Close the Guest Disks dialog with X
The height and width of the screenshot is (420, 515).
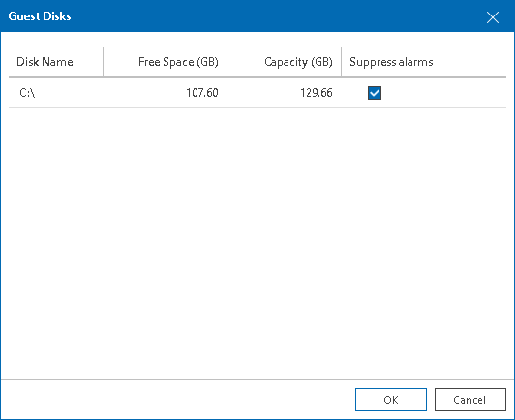[493, 17]
